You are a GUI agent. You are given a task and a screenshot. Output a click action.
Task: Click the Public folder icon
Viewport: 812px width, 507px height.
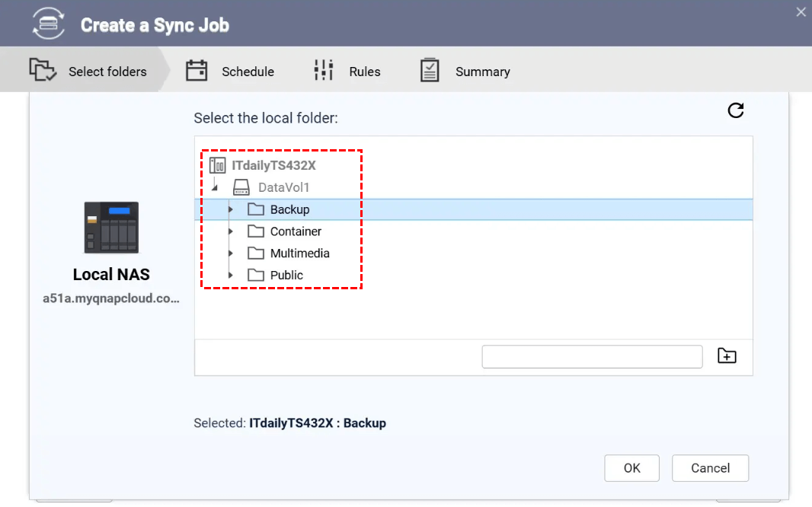pos(256,275)
